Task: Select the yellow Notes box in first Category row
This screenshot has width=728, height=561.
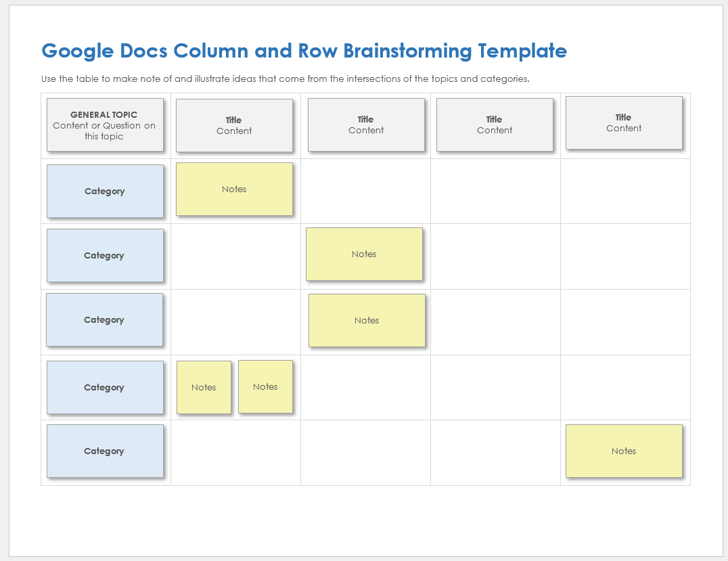Action: point(234,189)
